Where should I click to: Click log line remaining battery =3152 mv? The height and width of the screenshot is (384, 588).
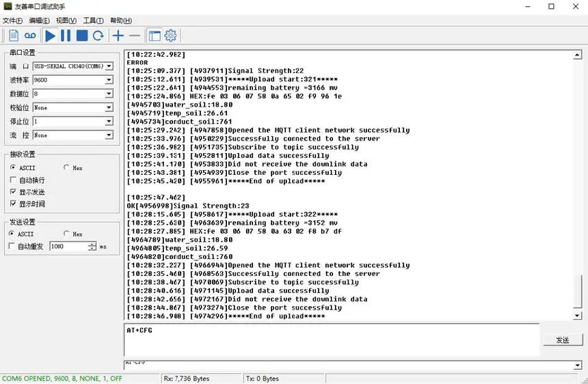pyautogui.click(x=232, y=223)
